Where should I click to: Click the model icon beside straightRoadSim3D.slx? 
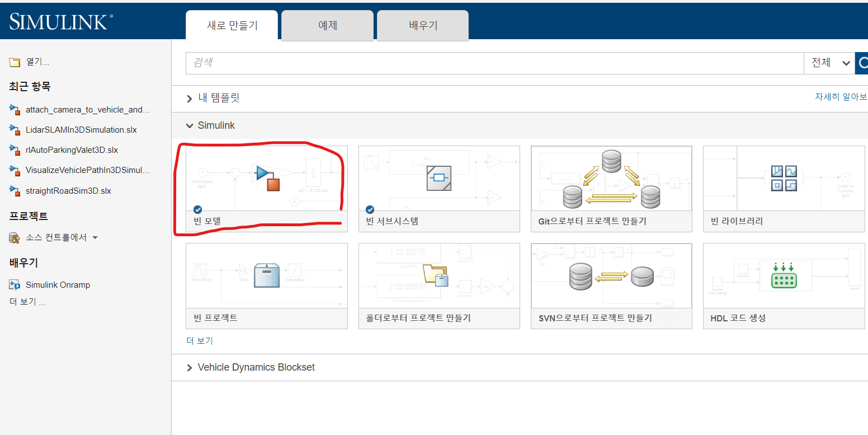15,191
